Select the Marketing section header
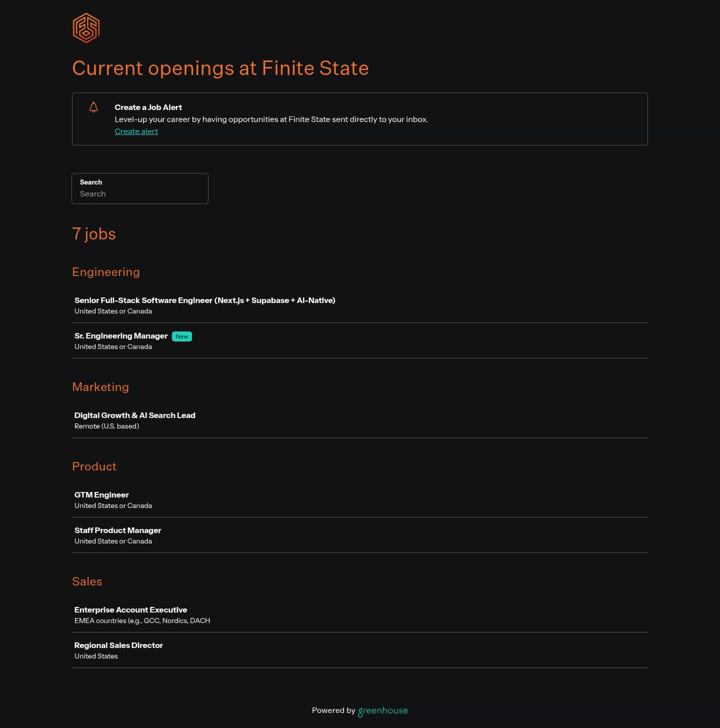 (x=100, y=387)
